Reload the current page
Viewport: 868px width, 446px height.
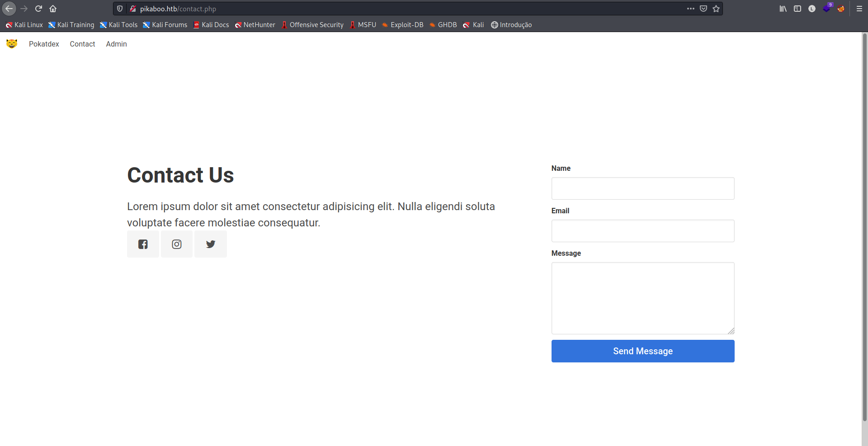pos(38,9)
